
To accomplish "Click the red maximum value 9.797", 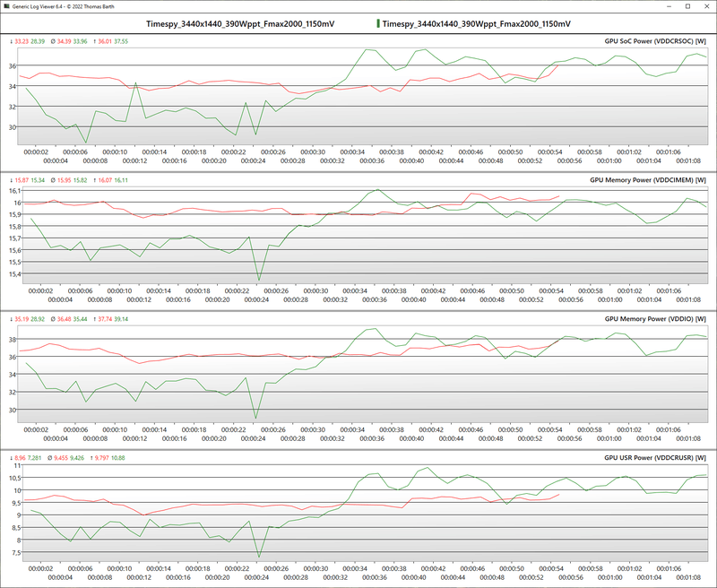I will (x=101, y=458).
